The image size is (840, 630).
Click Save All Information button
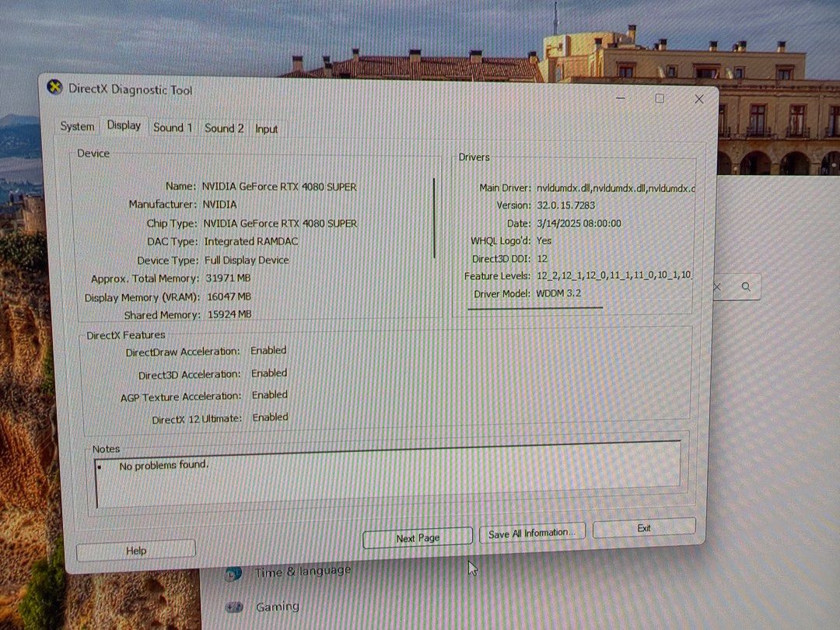(x=532, y=533)
